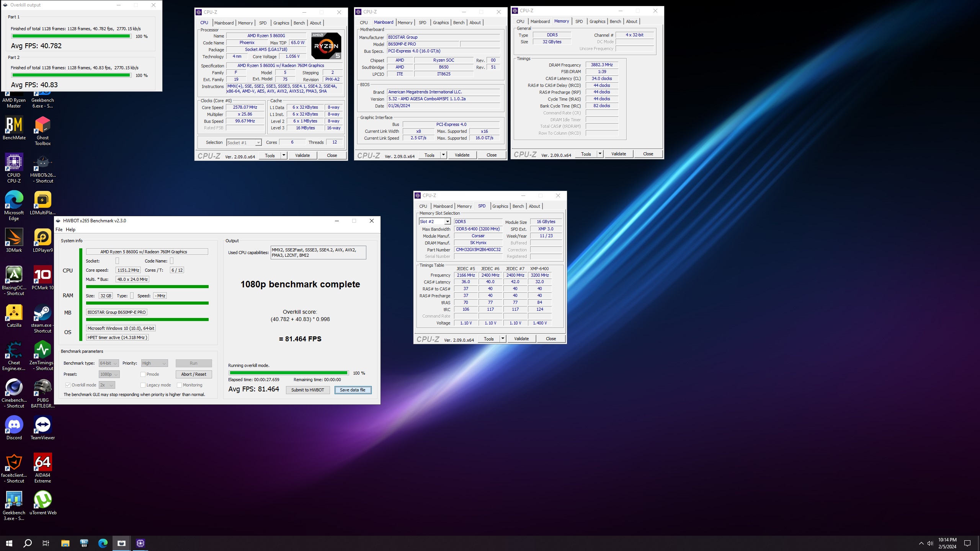980x551 pixels.
Task: Launch Cinebench shortcut icon
Action: tap(14, 393)
